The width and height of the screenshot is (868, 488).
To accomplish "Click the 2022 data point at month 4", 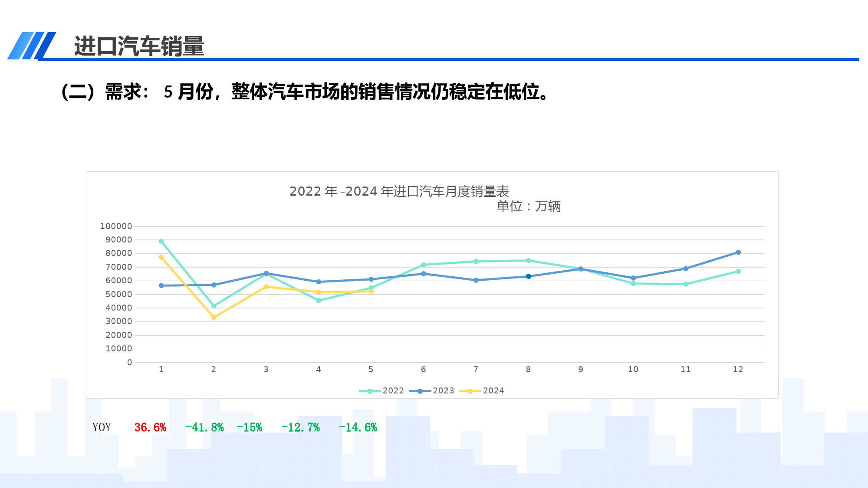I will coord(319,300).
